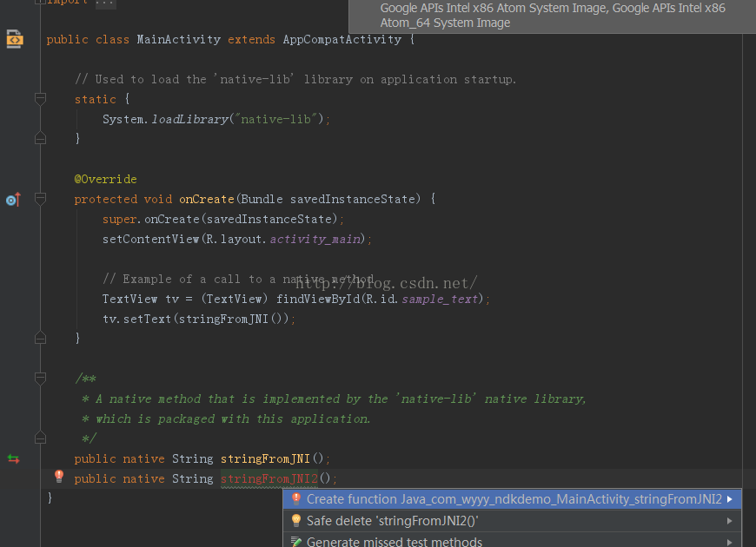Click the MainActivity class name
This screenshot has height=547, width=756.
pos(178,40)
